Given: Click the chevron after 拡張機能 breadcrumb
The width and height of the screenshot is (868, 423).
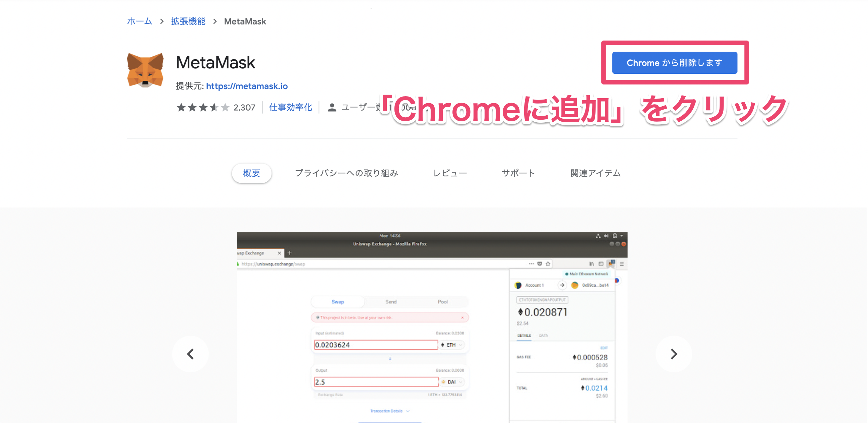Looking at the screenshot, I should (215, 21).
